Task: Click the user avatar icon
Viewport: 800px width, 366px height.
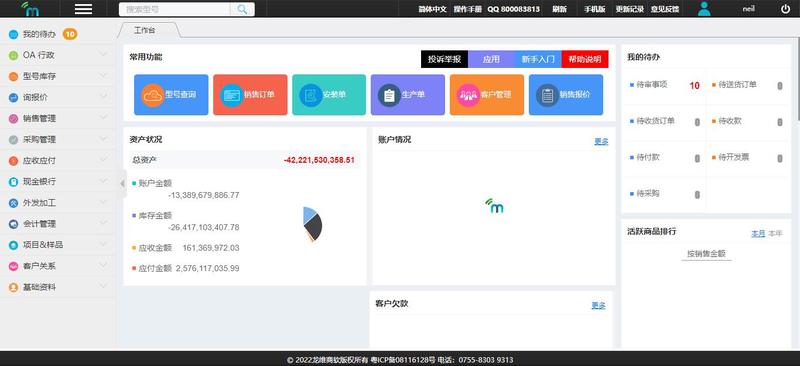Action: pyautogui.click(x=704, y=9)
